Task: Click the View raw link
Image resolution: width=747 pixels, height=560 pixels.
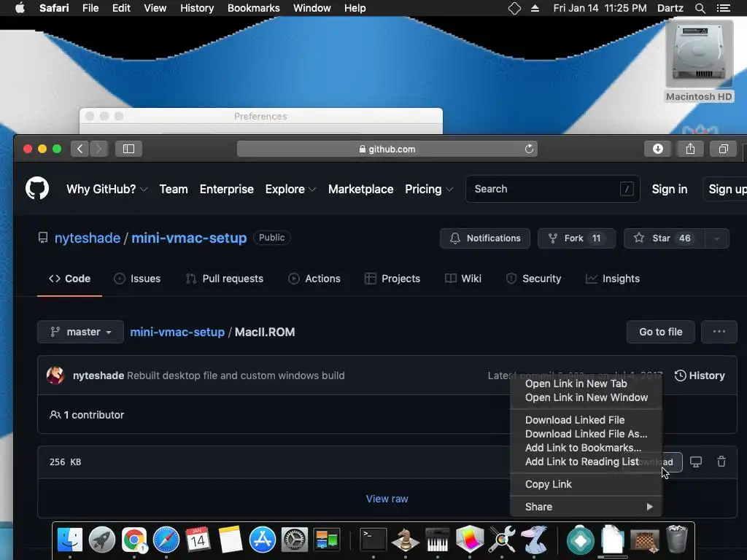Action: tap(387, 499)
